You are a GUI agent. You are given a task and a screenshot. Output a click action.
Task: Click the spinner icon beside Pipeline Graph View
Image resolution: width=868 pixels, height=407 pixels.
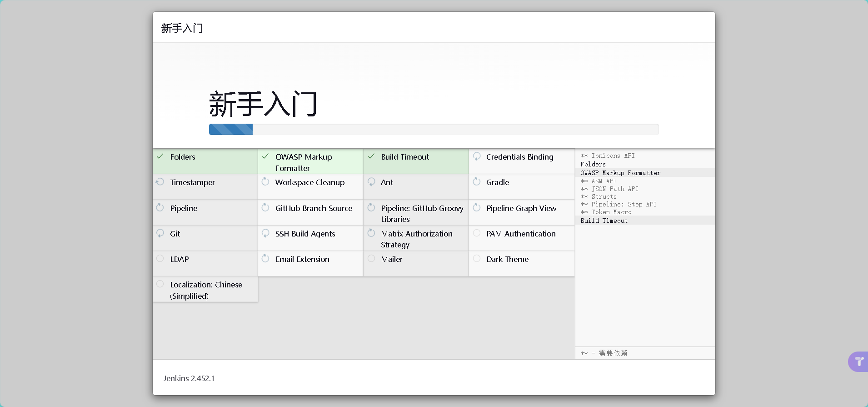tap(477, 208)
